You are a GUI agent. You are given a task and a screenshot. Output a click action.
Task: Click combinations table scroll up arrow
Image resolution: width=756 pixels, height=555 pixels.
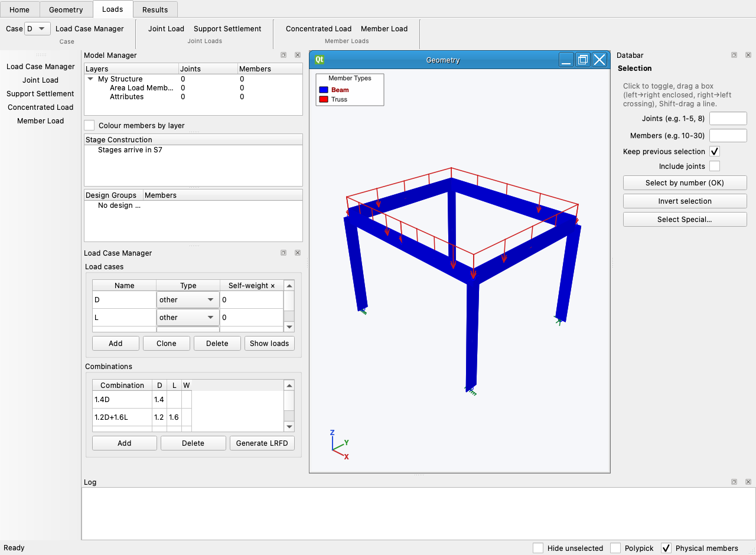(x=289, y=386)
